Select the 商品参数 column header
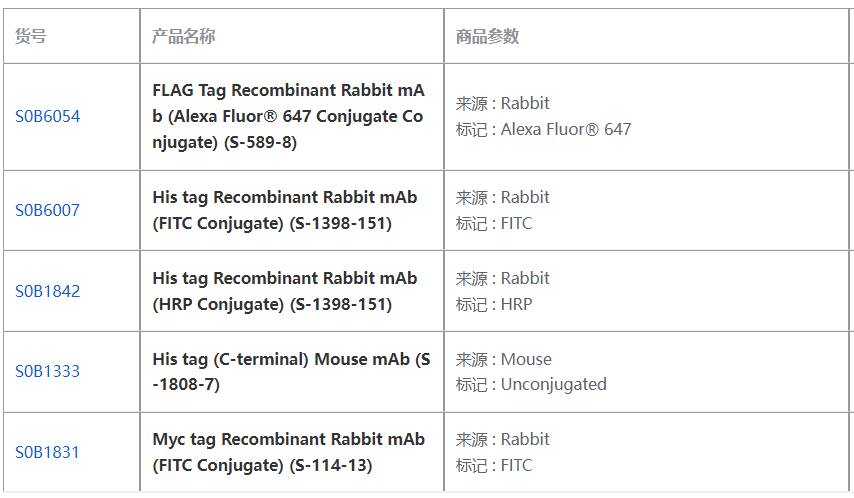 [487, 36]
